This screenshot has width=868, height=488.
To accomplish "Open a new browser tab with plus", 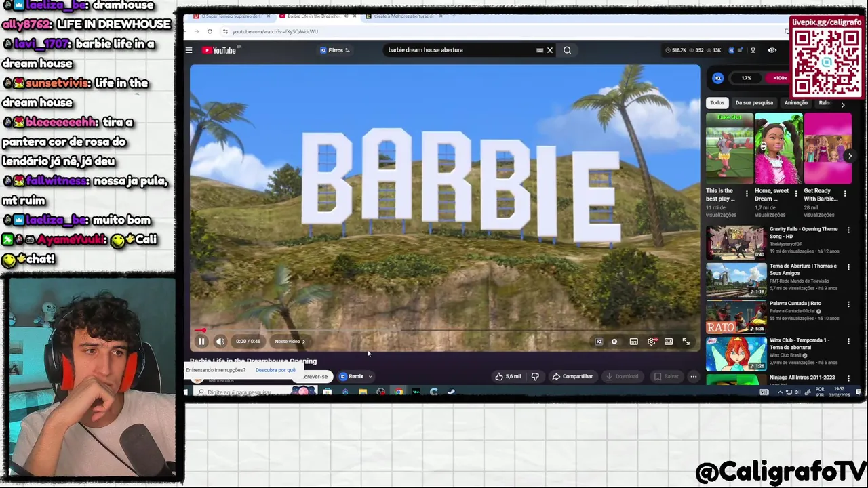I will tap(454, 16).
